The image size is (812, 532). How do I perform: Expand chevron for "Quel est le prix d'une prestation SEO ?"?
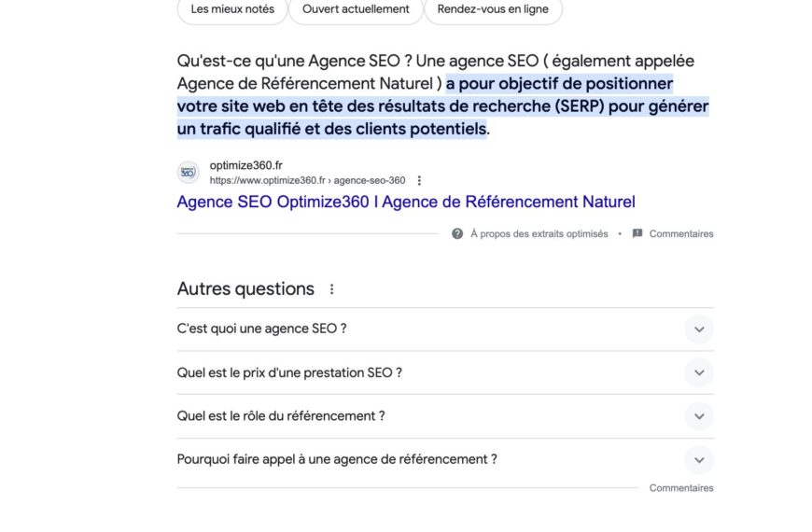click(x=698, y=372)
